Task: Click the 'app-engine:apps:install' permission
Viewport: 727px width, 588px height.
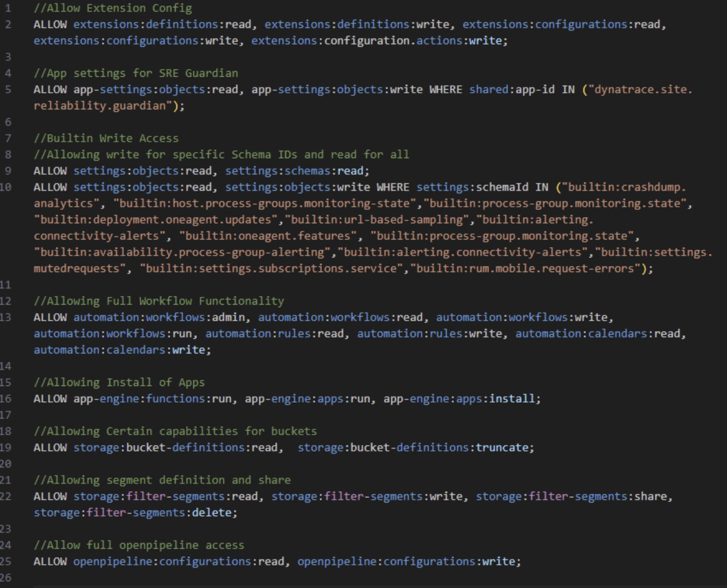Action: [x=461, y=398]
